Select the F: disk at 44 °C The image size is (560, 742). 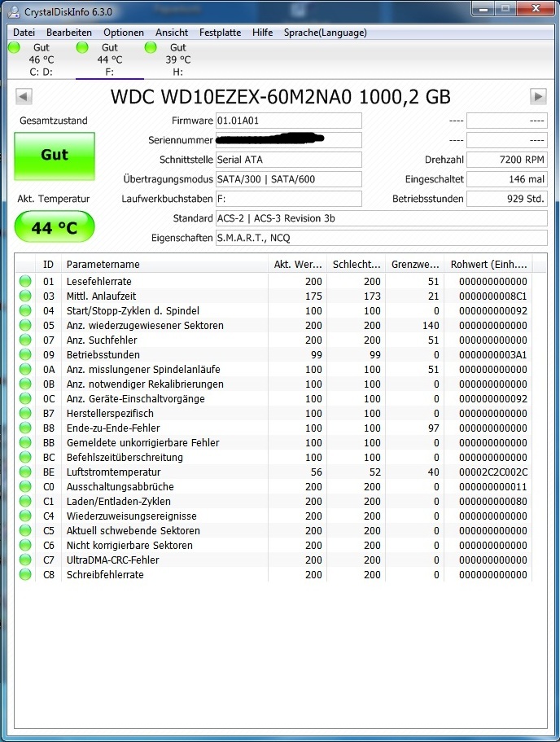tap(110, 59)
